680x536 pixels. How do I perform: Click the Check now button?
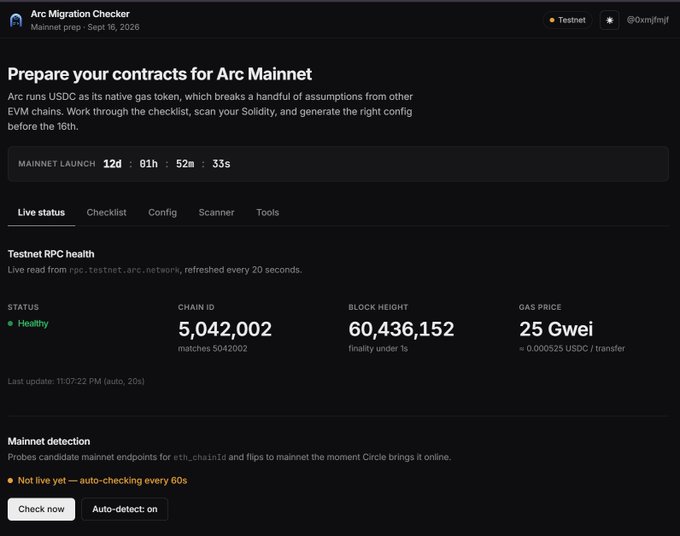click(x=41, y=509)
